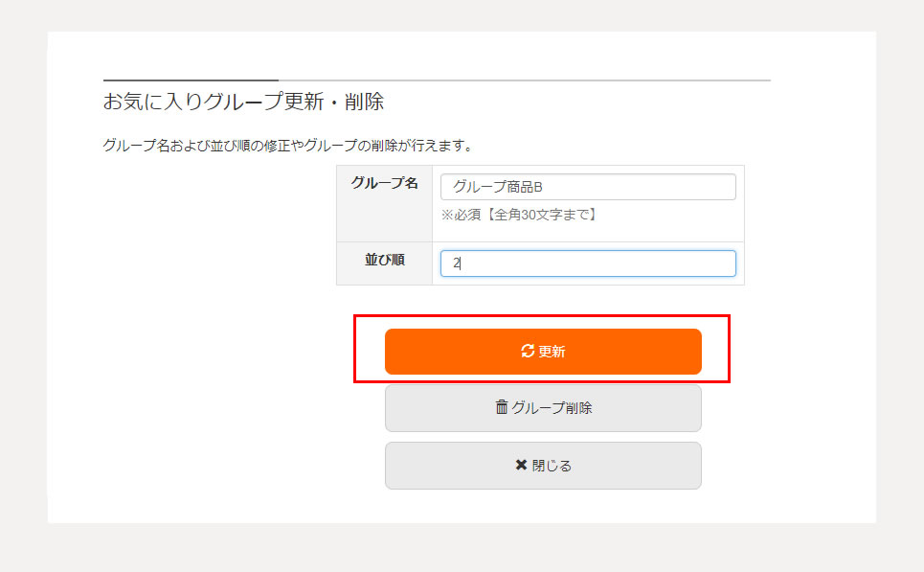Click the 並び順 row label
This screenshot has width=924, height=572.
pyautogui.click(x=384, y=260)
